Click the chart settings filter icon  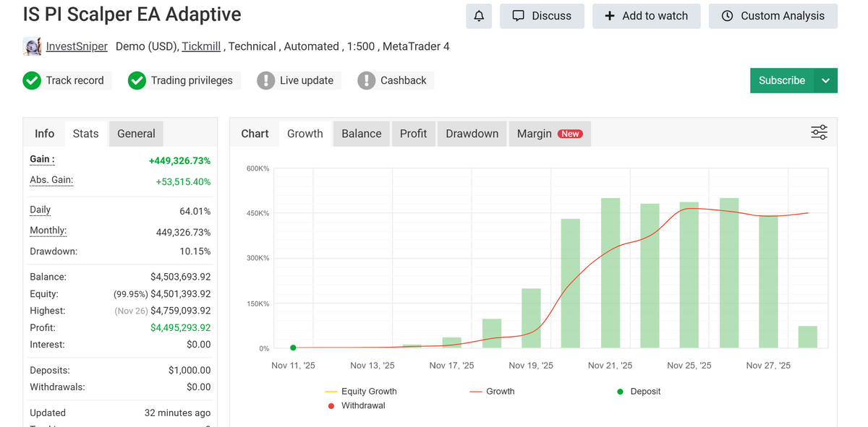tap(819, 132)
